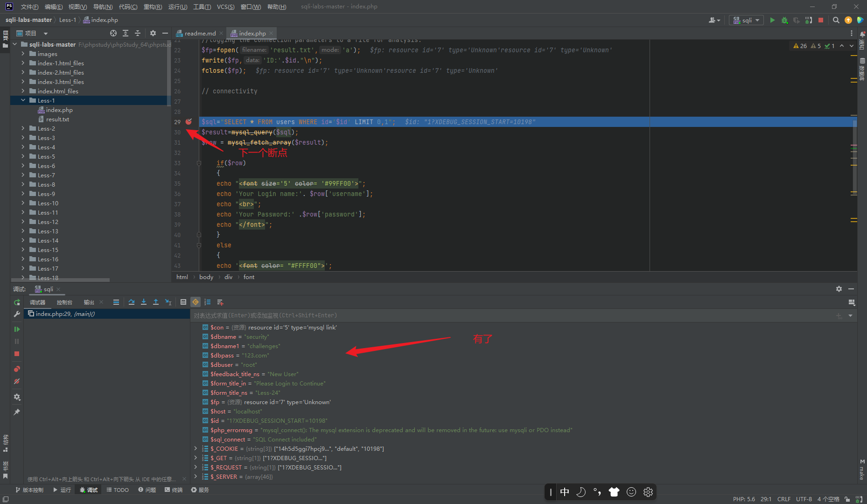The height and width of the screenshot is (504, 867).
Task: Open the VCS menu
Action: [225, 7]
